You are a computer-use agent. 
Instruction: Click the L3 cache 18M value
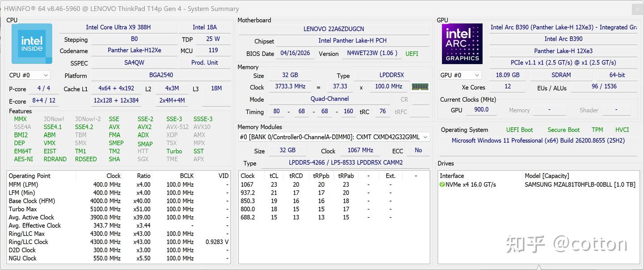216,89
